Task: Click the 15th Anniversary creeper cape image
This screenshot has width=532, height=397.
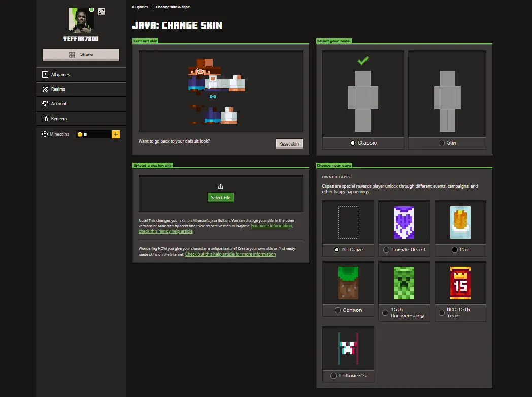Action: pos(404,283)
